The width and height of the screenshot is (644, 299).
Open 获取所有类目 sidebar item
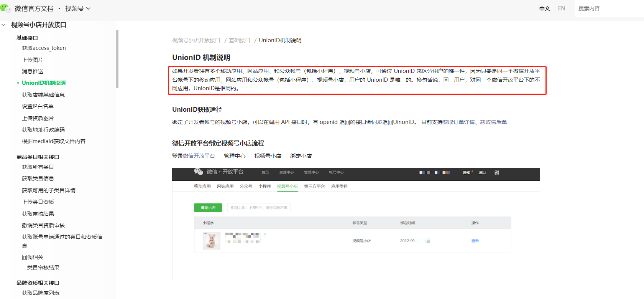coord(38,167)
